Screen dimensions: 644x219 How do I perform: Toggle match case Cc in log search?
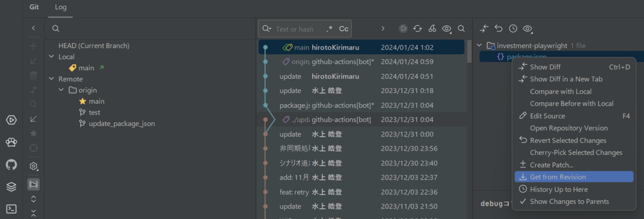pos(343,29)
